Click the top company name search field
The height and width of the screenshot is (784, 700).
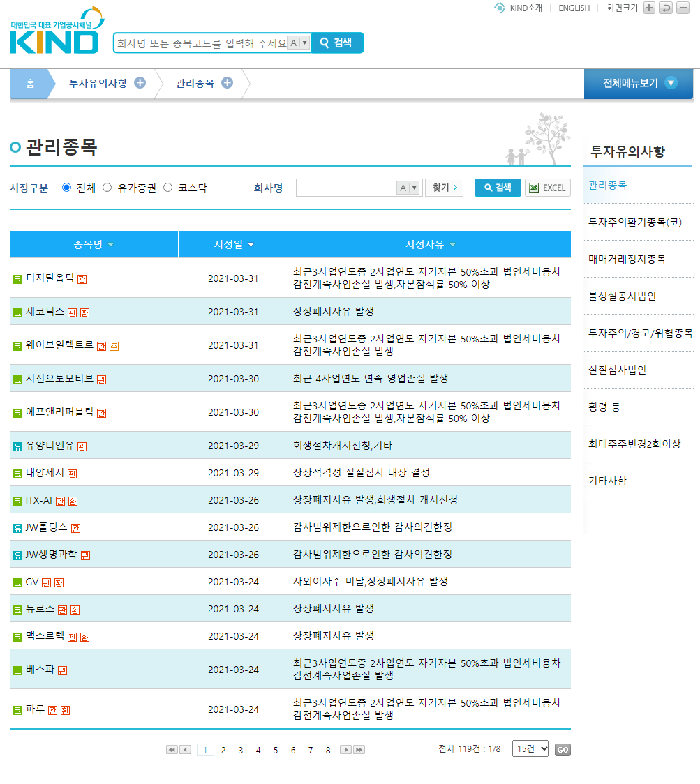(x=202, y=43)
